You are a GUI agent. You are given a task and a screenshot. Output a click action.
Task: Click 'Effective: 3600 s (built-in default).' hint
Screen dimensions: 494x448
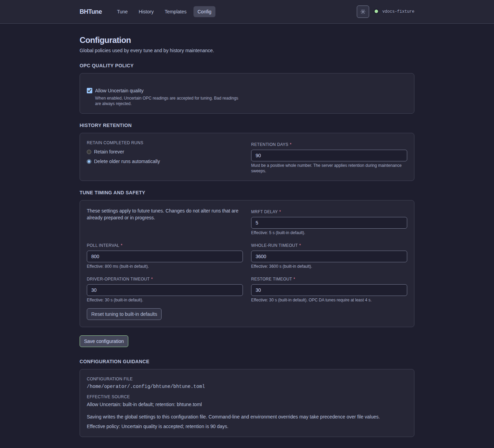[282, 266]
